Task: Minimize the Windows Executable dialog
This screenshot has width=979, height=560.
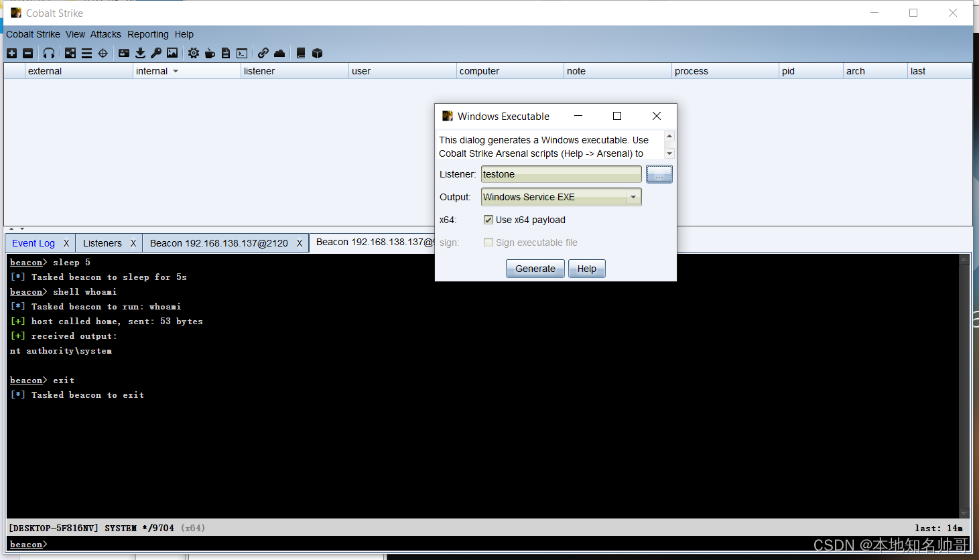Action: click(x=578, y=116)
